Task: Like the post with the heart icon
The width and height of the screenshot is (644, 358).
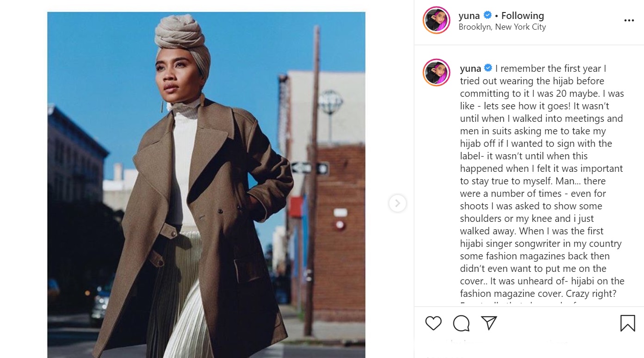Action: coord(433,323)
